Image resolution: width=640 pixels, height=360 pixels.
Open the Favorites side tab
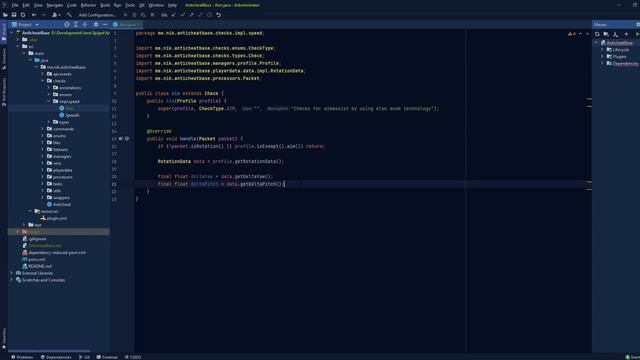(x=4, y=339)
